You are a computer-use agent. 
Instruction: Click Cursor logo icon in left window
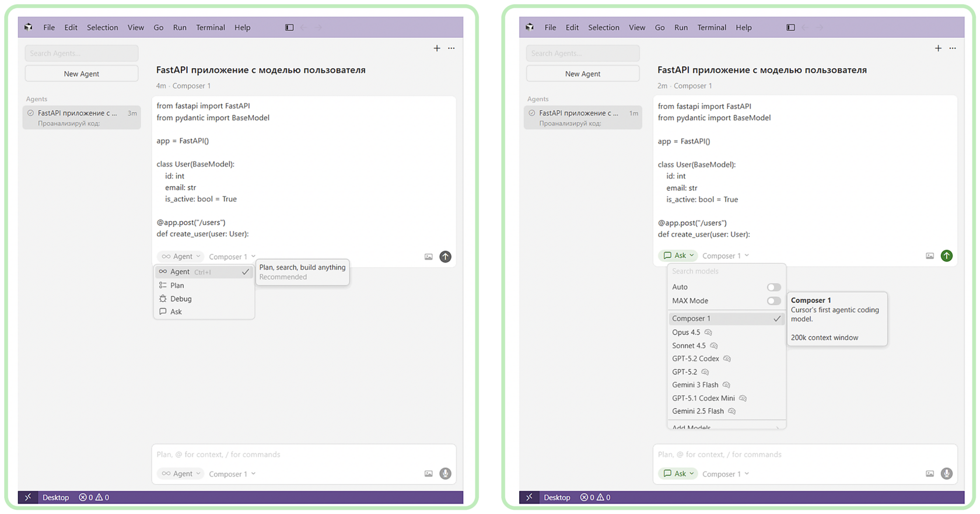[x=29, y=27]
